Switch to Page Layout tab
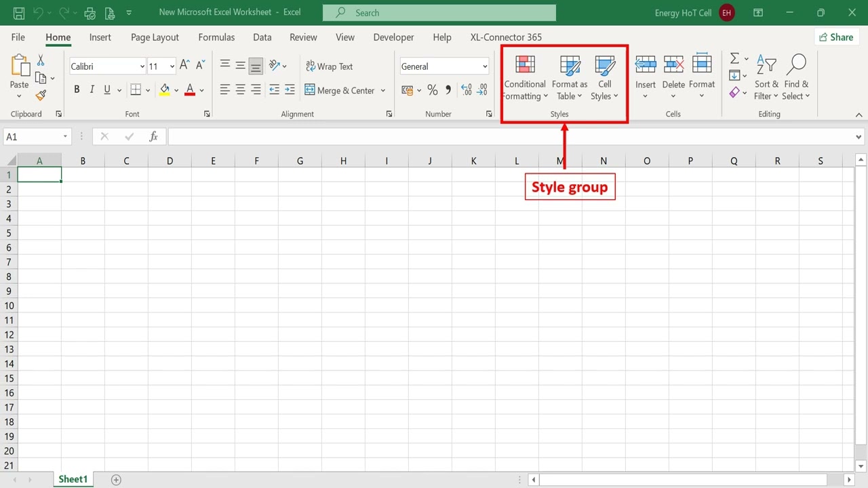The image size is (868, 488). [x=155, y=37]
